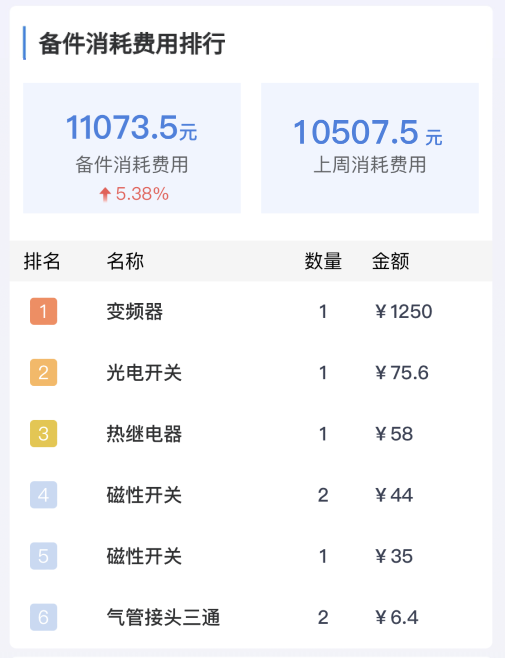Click the yellow rank 3 badge
Viewport: 505px width, 658px height.
[x=43, y=433]
